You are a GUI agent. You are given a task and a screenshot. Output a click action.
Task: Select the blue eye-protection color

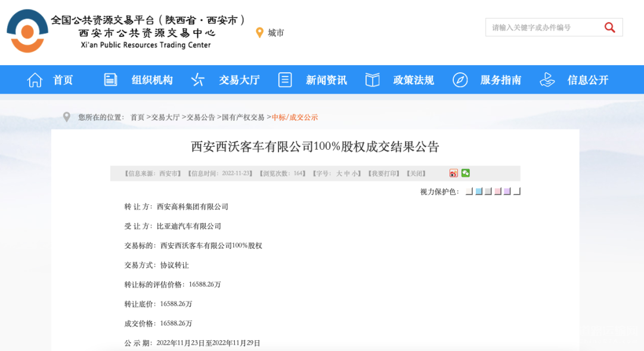coord(478,192)
